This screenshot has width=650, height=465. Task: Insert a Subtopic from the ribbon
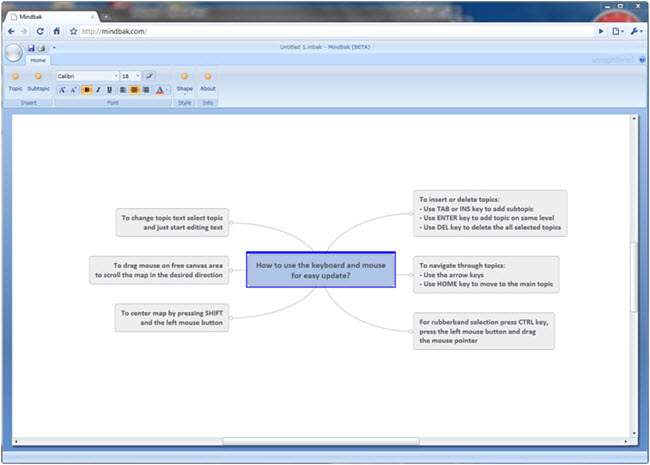click(x=38, y=76)
